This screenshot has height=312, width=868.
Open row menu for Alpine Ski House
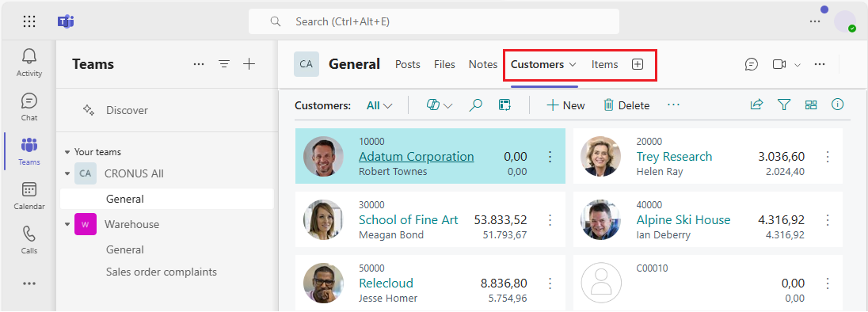tap(828, 219)
